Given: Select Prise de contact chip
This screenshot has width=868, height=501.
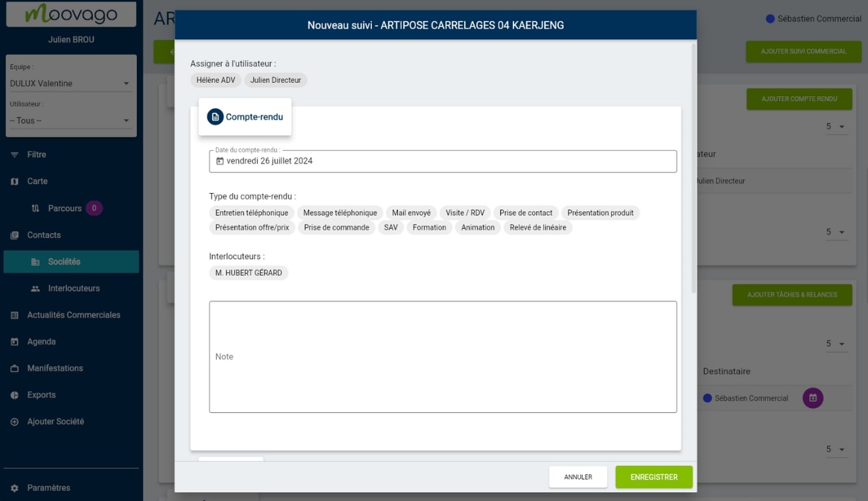Looking at the screenshot, I should pyautogui.click(x=526, y=213).
